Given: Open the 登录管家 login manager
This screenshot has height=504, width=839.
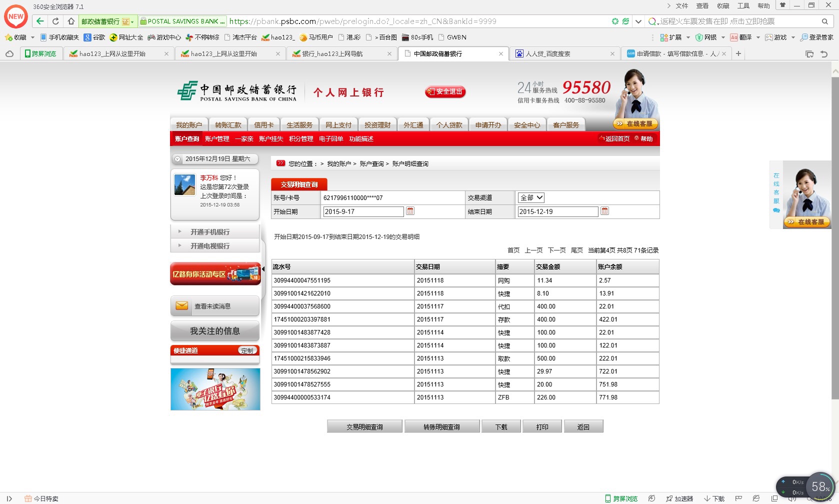Looking at the screenshot, I should [817, 37].
